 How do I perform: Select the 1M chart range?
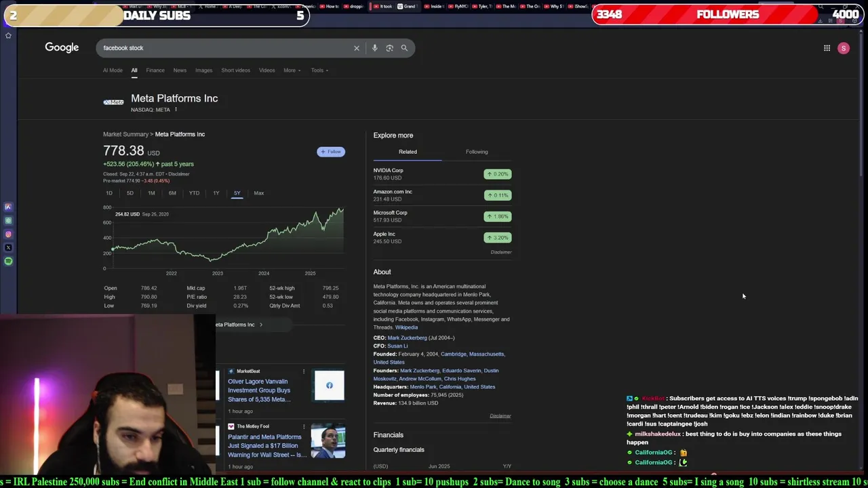[151, 193]
